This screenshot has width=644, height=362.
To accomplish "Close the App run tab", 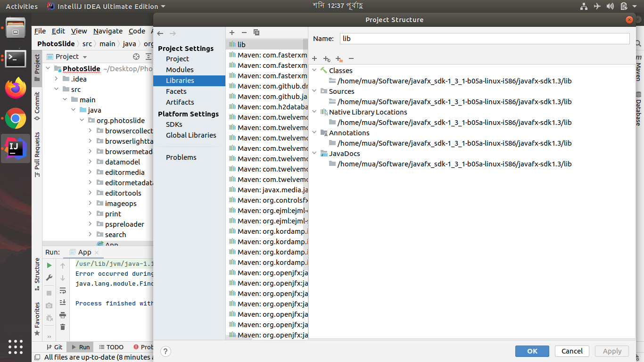I will tap(96, 253).
